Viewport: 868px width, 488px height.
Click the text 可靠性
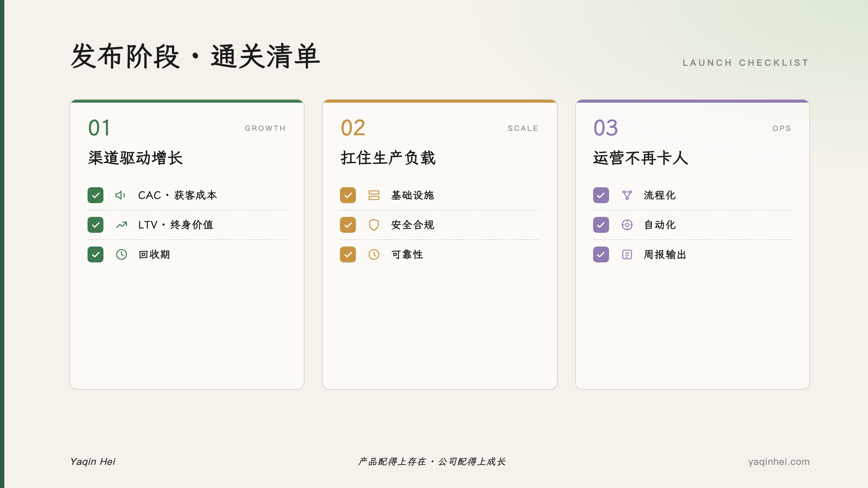tap(407, 254)
